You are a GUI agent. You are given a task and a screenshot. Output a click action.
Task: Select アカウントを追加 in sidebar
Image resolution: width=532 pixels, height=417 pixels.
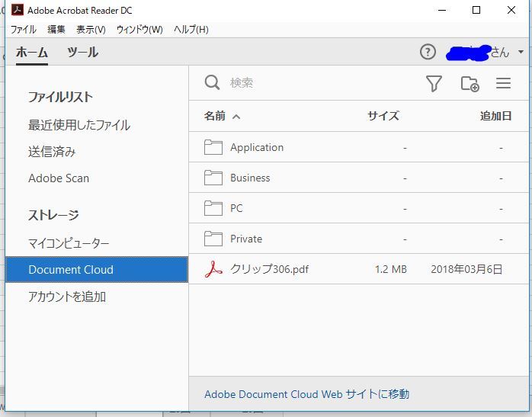click(67, 297)
